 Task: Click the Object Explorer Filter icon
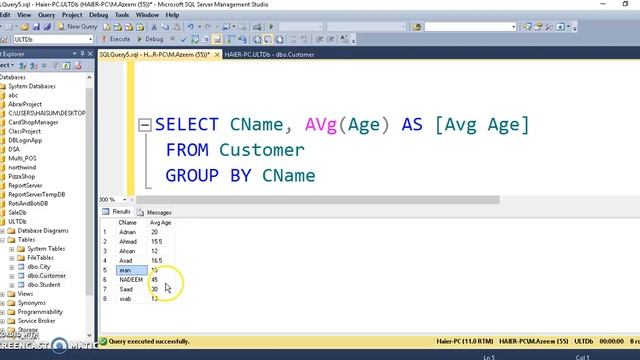click(x=55, y=65)
